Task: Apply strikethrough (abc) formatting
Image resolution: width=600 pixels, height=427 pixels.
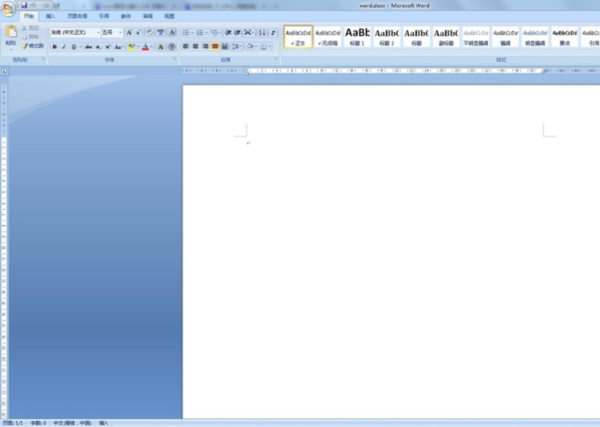Action: [x=88, y=47]
